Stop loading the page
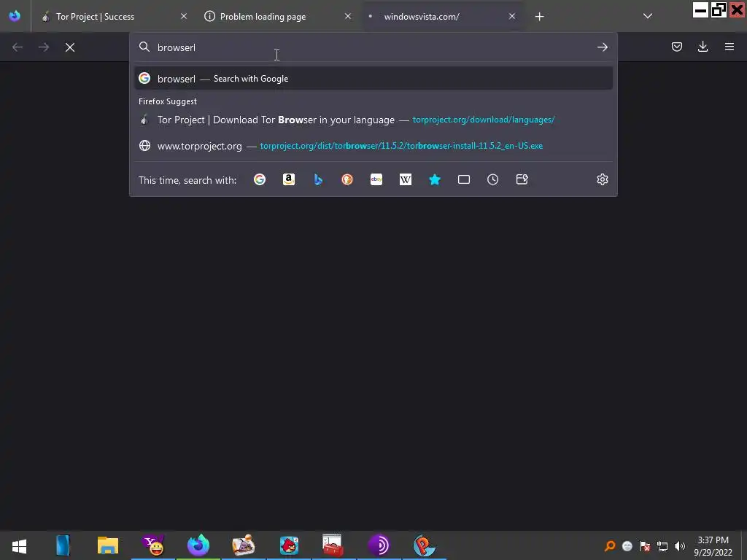 70,47
